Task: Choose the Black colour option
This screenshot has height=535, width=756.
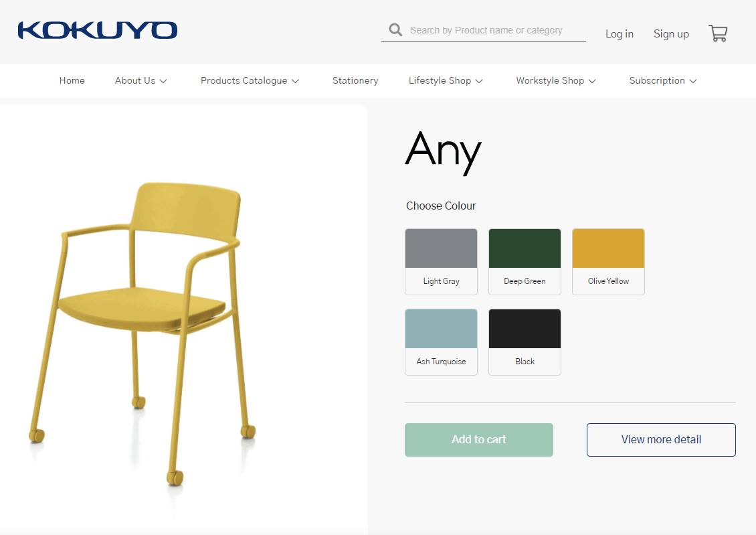Action: point(525,342)
